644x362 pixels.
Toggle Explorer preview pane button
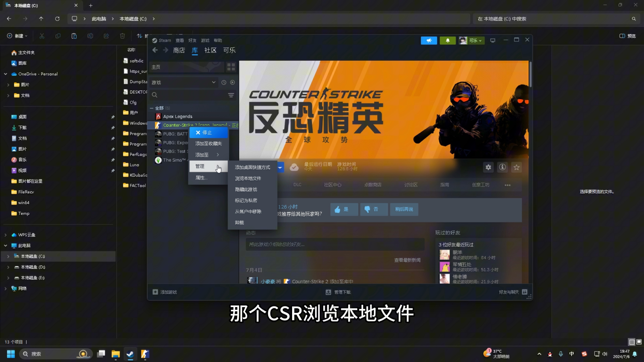point(628,36)
